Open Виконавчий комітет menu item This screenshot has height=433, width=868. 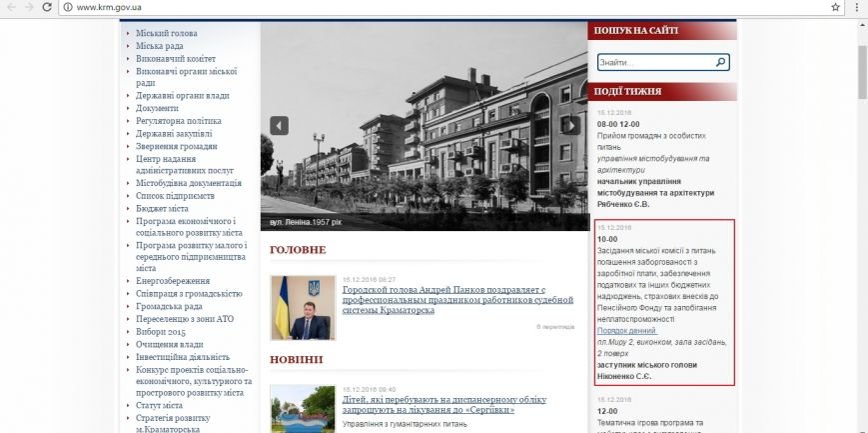(x=176, y=59)
